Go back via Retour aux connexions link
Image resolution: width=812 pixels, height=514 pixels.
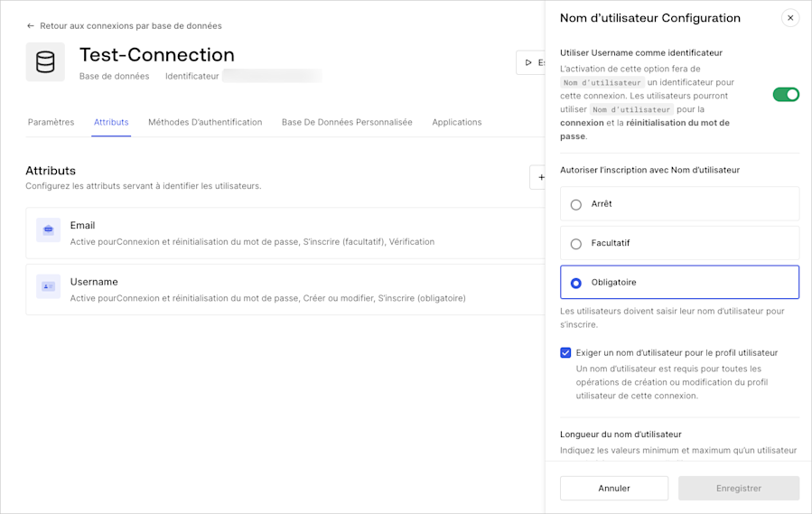click(x=130, y=26)
